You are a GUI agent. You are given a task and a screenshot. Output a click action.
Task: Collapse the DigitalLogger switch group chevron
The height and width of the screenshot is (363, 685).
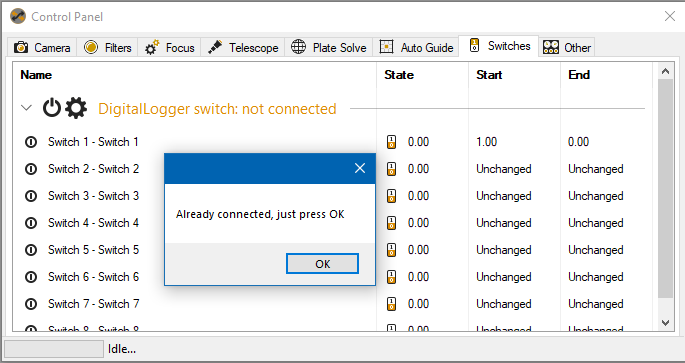click(27, 108)
